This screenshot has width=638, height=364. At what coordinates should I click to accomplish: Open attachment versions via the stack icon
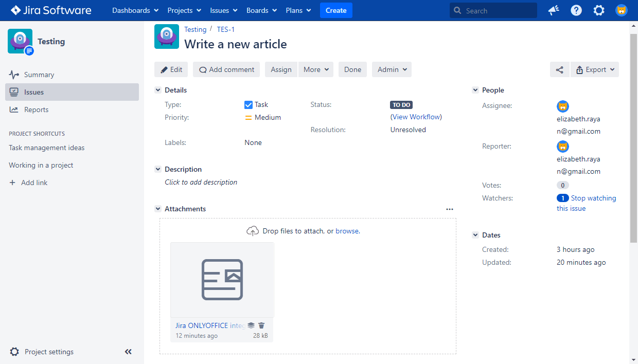click(251, 325)
